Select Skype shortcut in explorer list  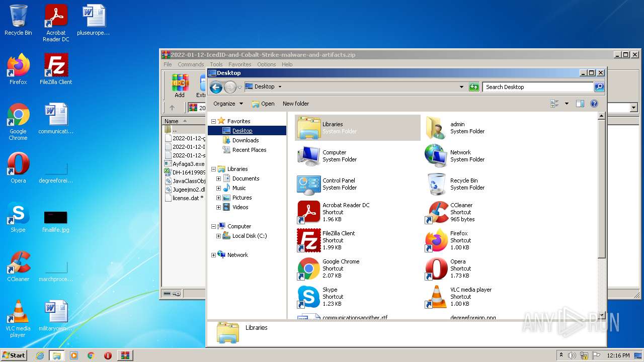tap(357, 297)
